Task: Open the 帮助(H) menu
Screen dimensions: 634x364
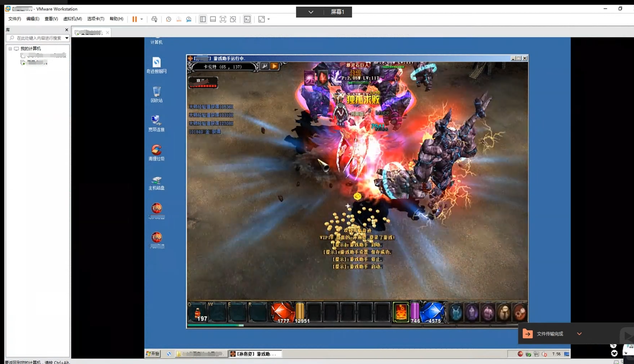Action: pyautogui.click(x=116, y=19)
